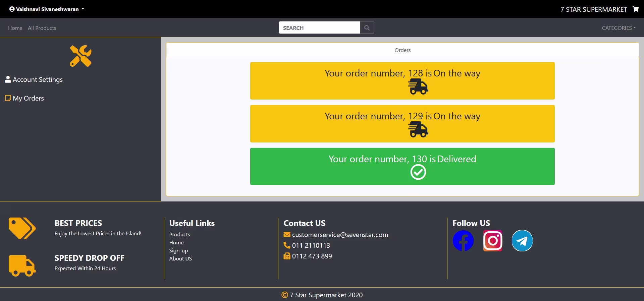The width and height of the screenshot is (644, 301).
Task: Click the truck icon for order 129
Action: [418, 130]
